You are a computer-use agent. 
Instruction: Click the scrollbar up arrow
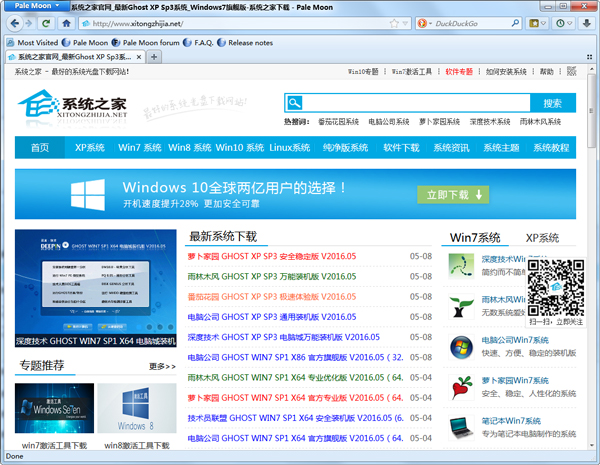click(592, 70)
